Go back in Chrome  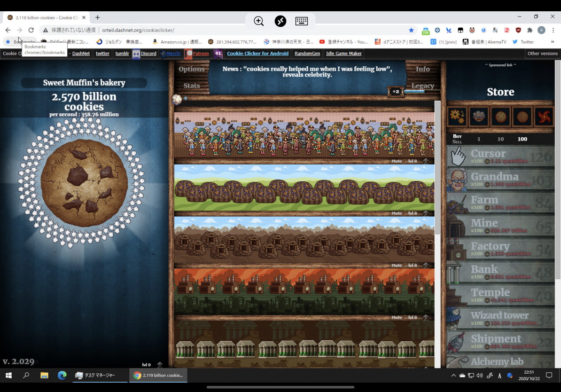click(8, 30)
